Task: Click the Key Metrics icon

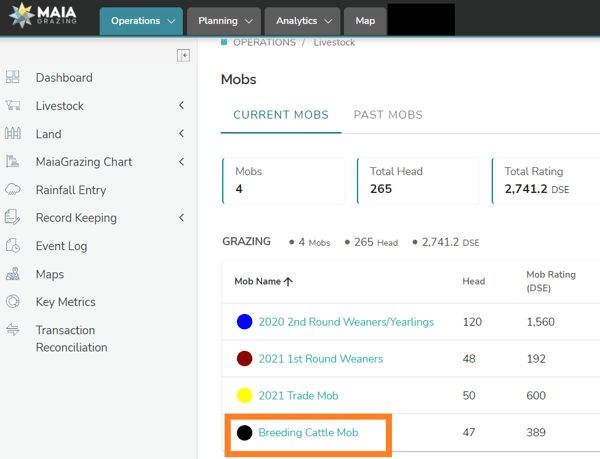Action: click(13, 302)
